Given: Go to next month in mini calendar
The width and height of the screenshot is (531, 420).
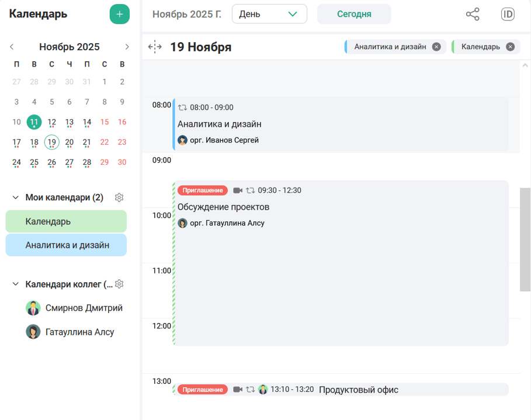Looking at the screenshot, I should point(127,47).
